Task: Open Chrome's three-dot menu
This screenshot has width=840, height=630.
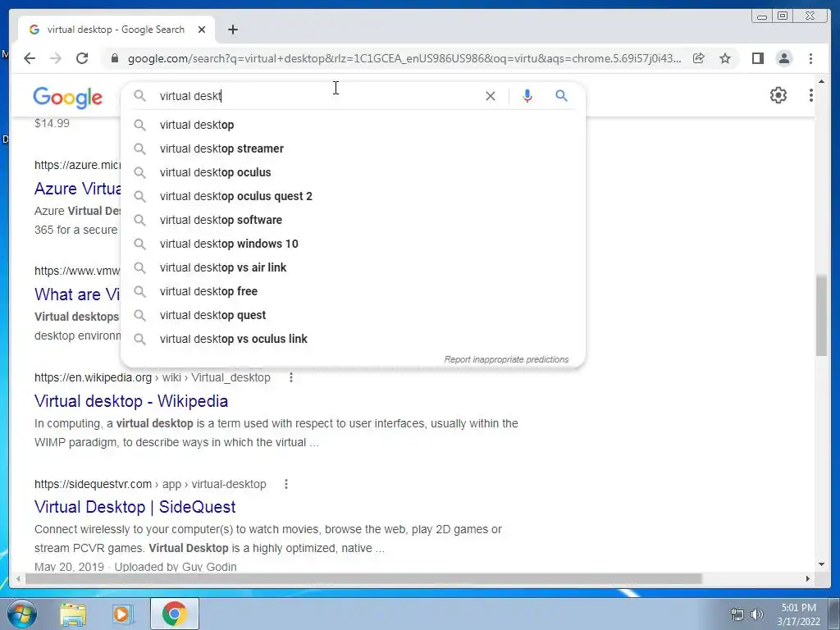Action: 810,58
